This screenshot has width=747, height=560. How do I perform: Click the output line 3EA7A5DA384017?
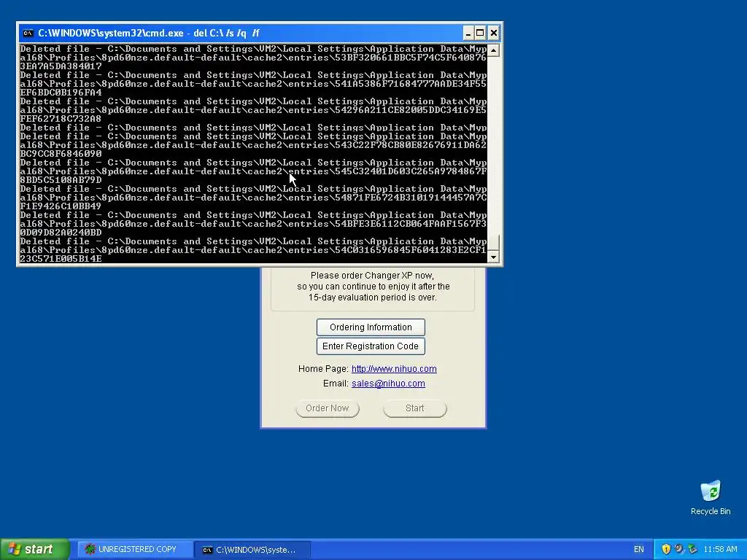[61, 66]
